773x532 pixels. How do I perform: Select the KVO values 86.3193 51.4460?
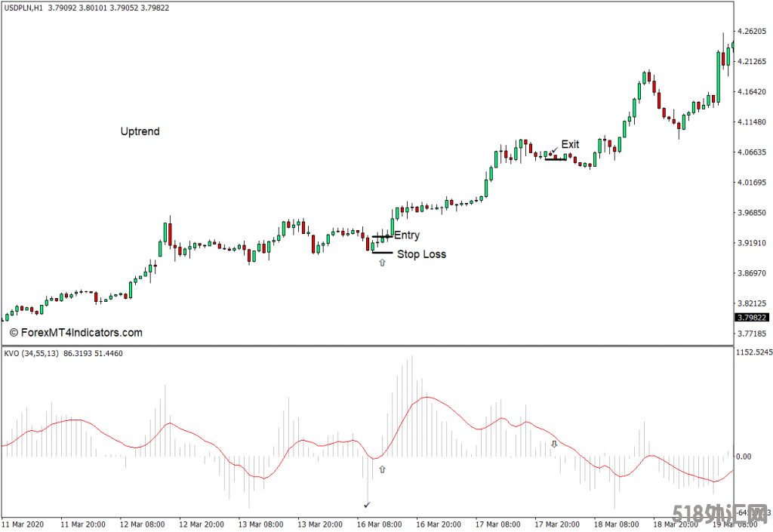tap(93, 353)
